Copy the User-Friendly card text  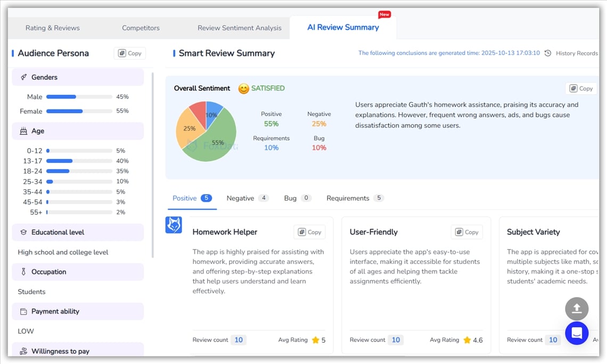tap(466, 232)
